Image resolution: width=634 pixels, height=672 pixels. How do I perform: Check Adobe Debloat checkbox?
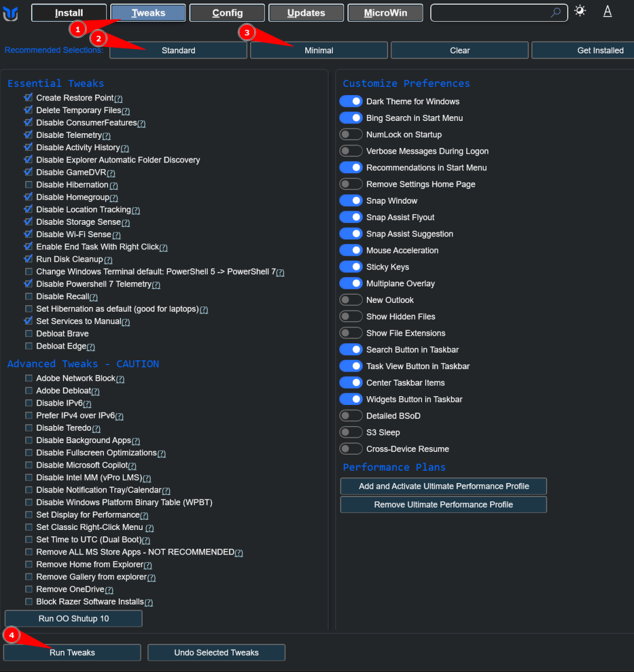coord(29,391)
